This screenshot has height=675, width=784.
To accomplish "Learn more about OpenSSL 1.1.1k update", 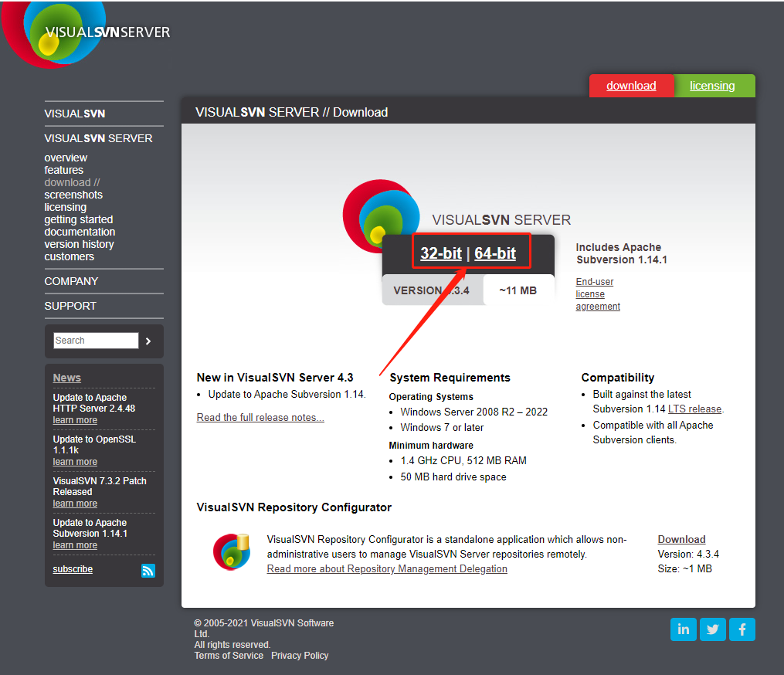I will tap(75, 462).
